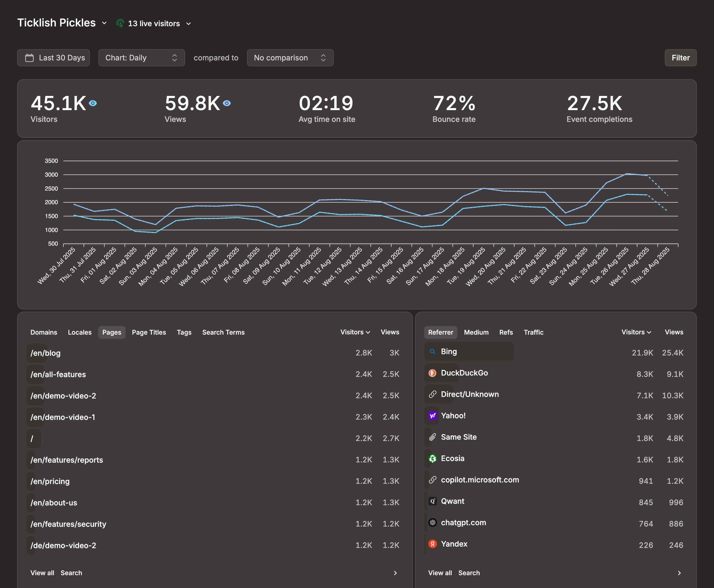Toggle visibility of the Visitors metric
The height and width of the screenshot is (588, 714).
point(93,103)
